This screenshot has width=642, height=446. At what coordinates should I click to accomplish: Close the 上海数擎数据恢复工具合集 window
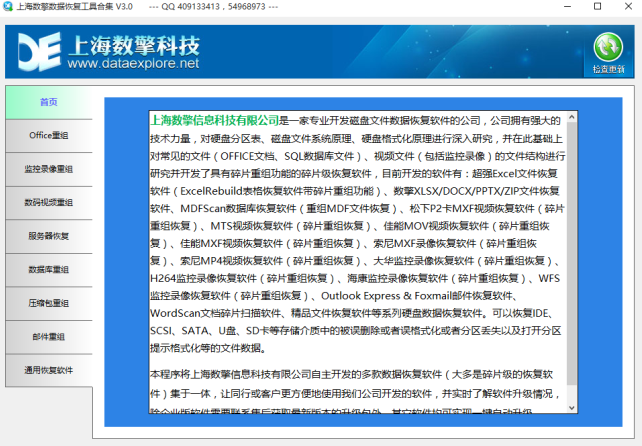(628, 7)
